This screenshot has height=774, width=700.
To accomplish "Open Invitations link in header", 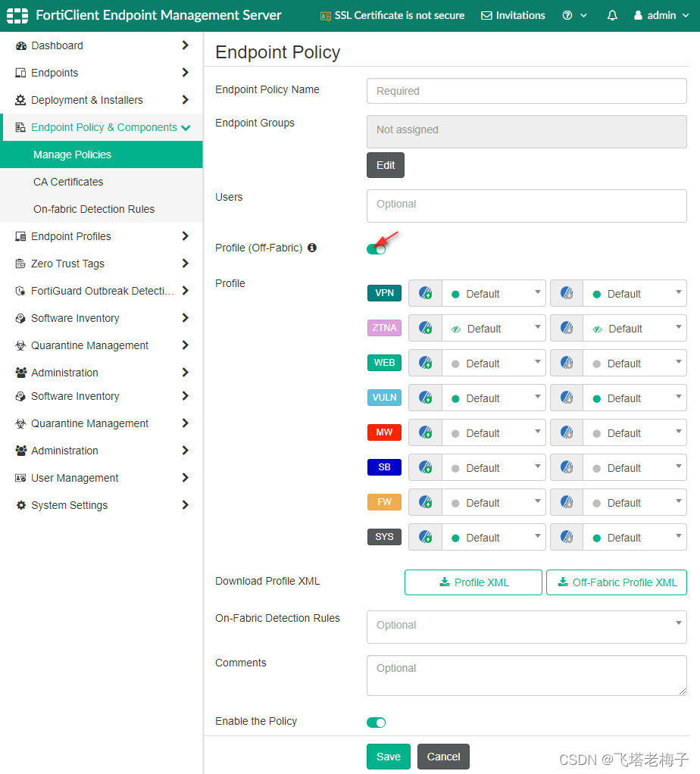I will (x=513, y=16).
